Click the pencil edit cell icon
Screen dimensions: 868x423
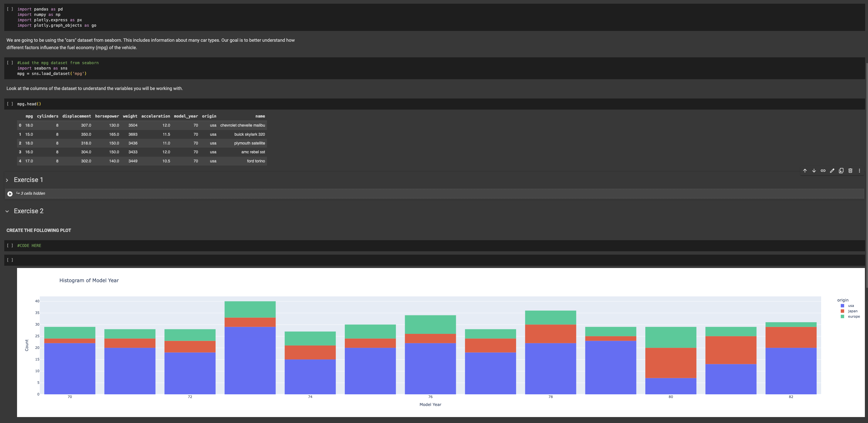pos(832,171)
